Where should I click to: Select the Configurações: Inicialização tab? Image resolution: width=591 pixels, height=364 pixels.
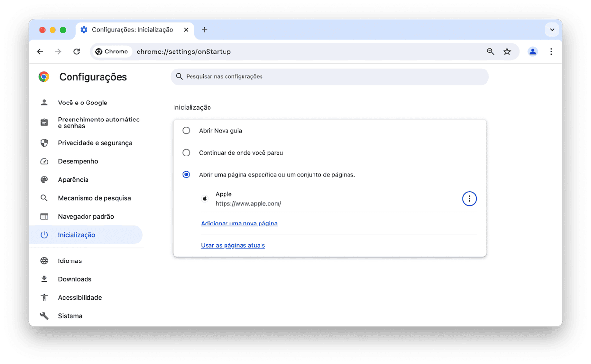tap(135, 30)
